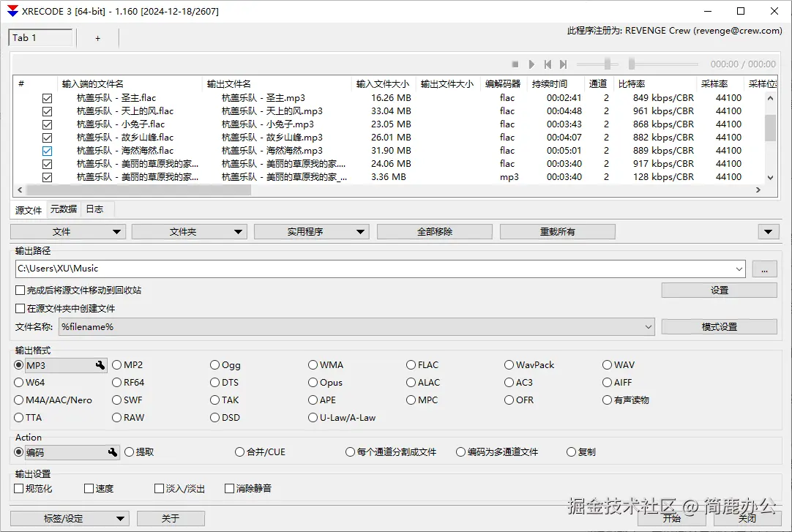Viewport: 792px width, 532px height.
Task: Switch to the 元数据 tab
Action: click(x=64, y=209)
